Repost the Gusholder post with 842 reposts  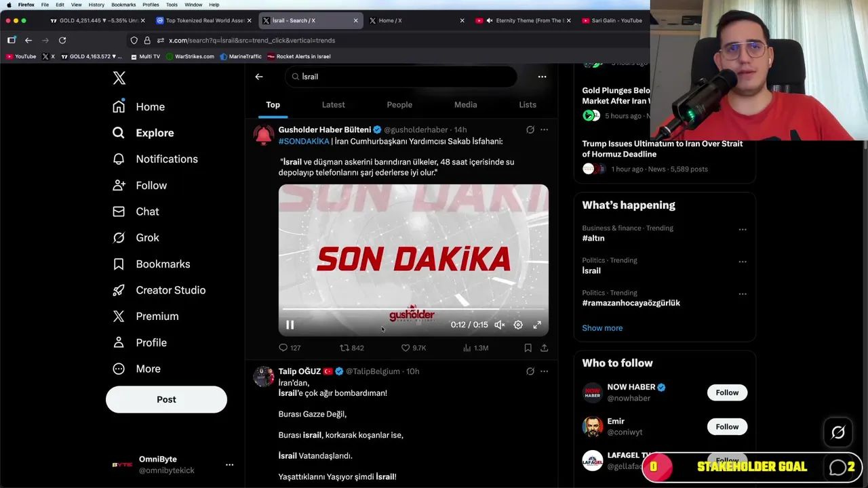[x=351, y=348]
